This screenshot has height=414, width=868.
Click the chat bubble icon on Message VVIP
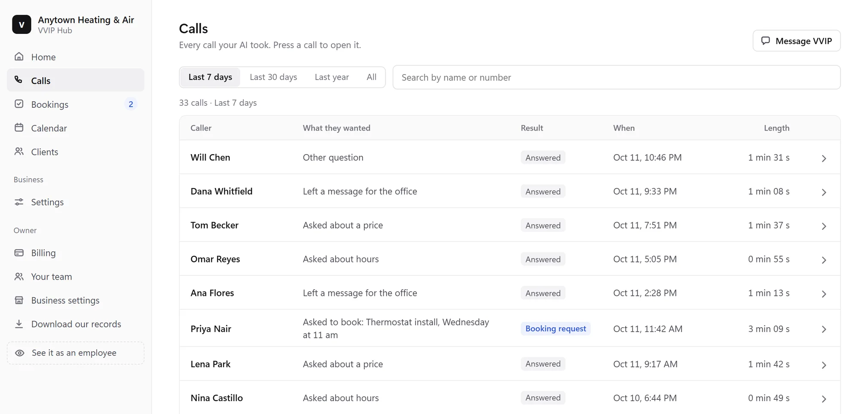(765, 41)
